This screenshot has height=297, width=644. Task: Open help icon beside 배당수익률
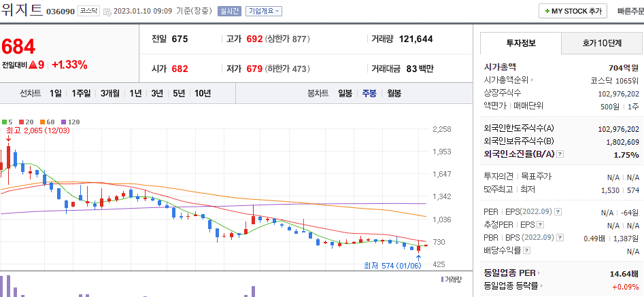[527, 250]
